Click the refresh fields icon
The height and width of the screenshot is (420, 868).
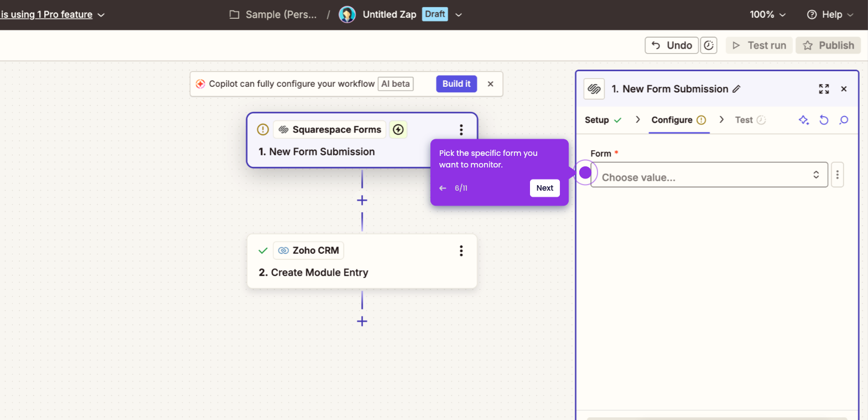824,120
